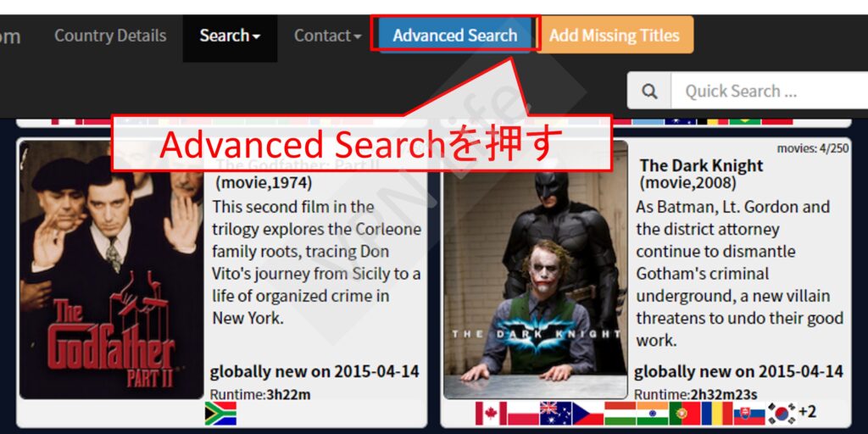
Task: Click the Slovakia flag icon
Action: pyautogui.click(x=748, y=414)
